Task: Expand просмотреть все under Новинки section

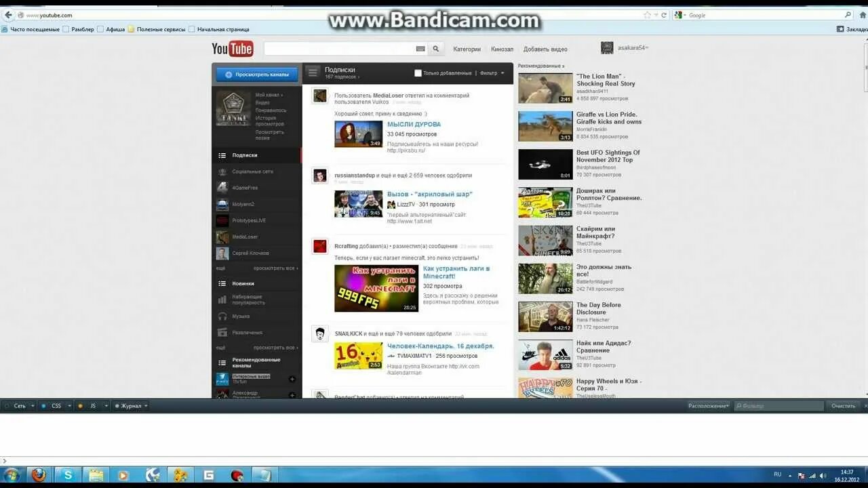Action: point(275,348)
